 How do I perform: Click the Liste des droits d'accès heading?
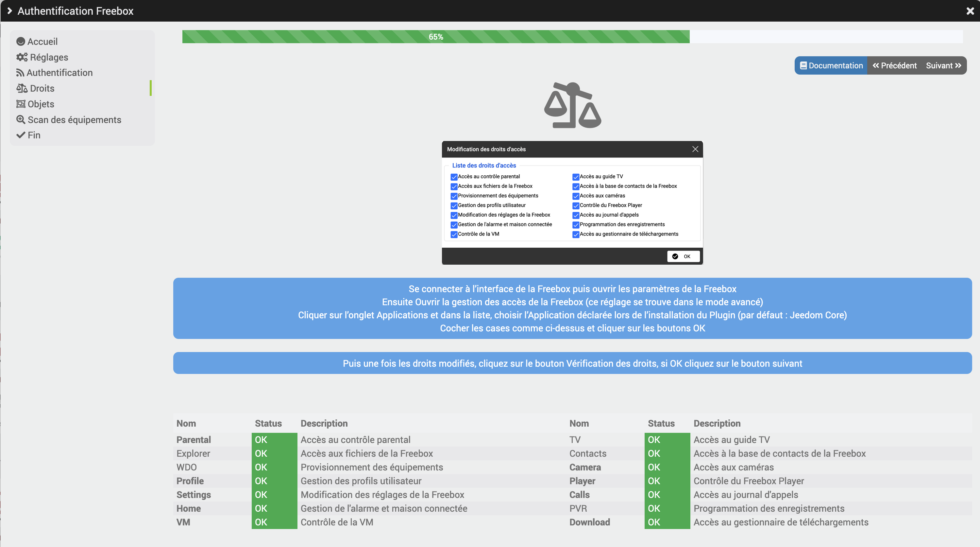point(484,165)
